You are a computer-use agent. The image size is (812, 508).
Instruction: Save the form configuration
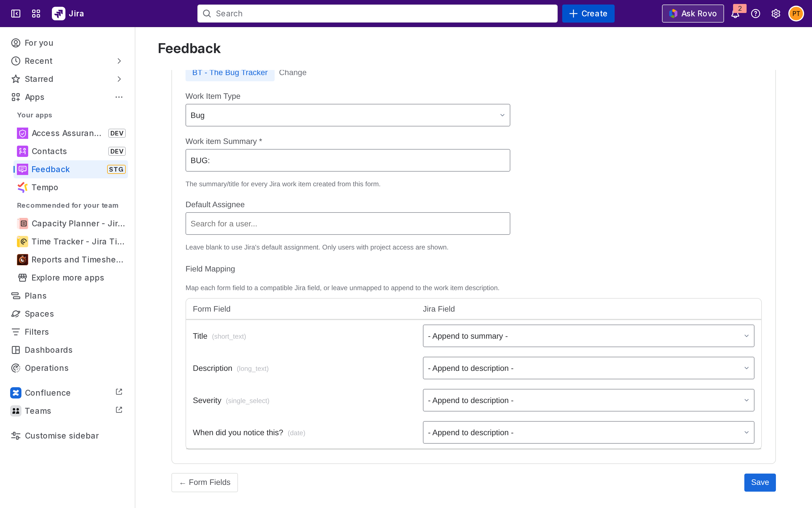760,483
